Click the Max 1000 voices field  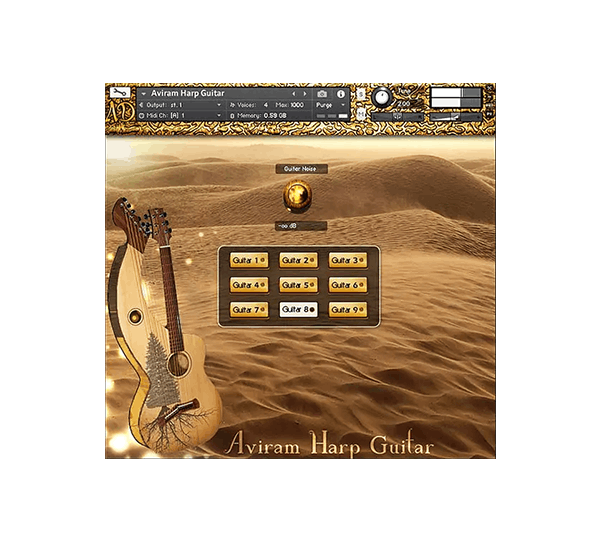tap(290, 105)
